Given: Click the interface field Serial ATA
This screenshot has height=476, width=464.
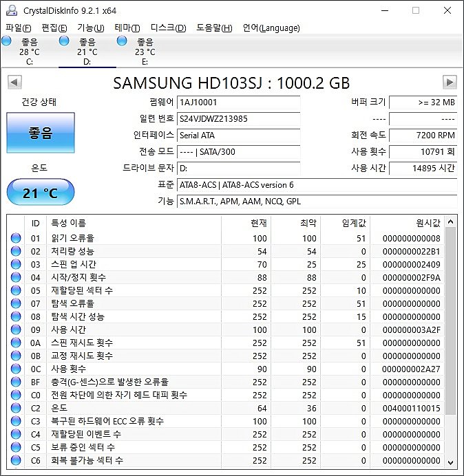Looking at the screenshot, I should [x=238, y=135].
